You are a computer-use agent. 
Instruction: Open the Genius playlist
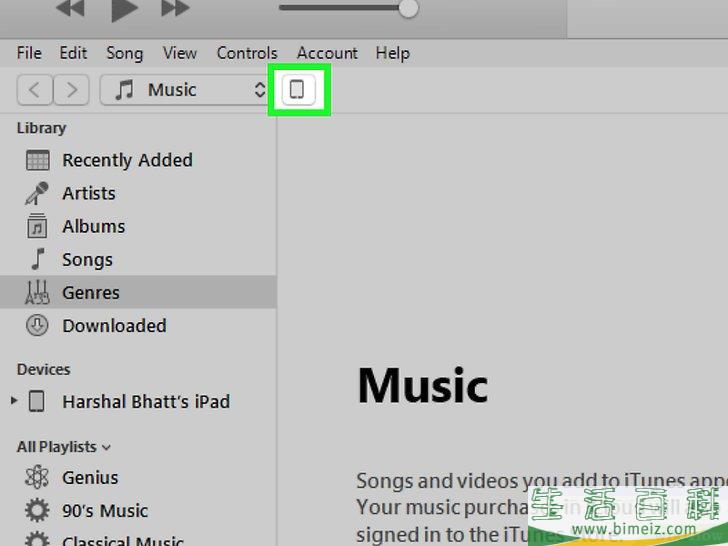[90, 478]
